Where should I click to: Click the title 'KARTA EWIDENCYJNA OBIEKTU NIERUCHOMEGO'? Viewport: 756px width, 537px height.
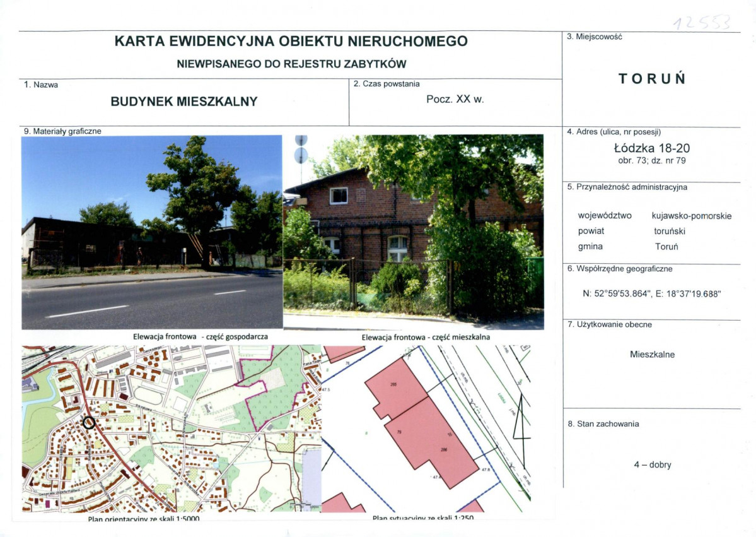[x=291, y=41]
